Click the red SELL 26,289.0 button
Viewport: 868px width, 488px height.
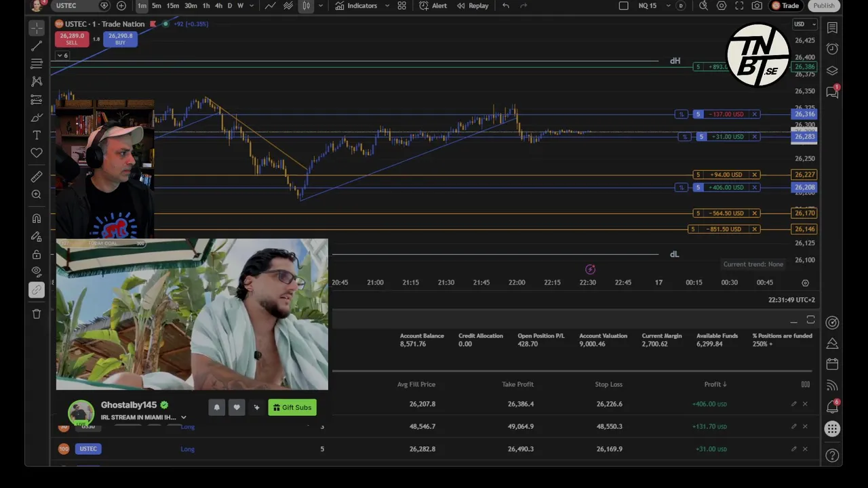72,39
